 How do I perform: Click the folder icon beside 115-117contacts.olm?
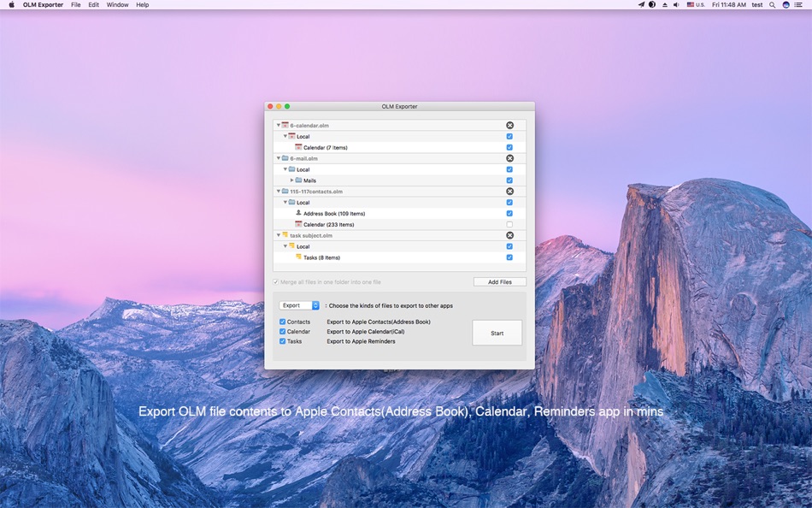click(285, 192)
